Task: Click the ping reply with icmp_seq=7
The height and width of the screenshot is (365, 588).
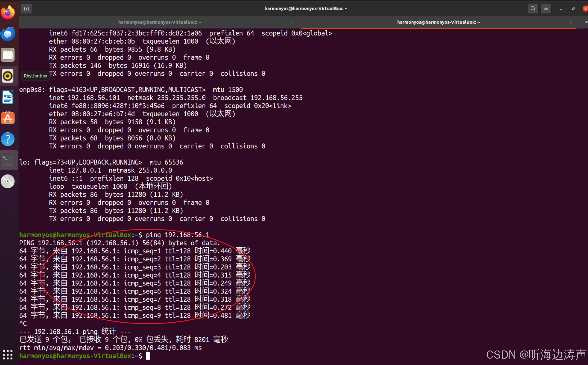Action: [135, 299]
